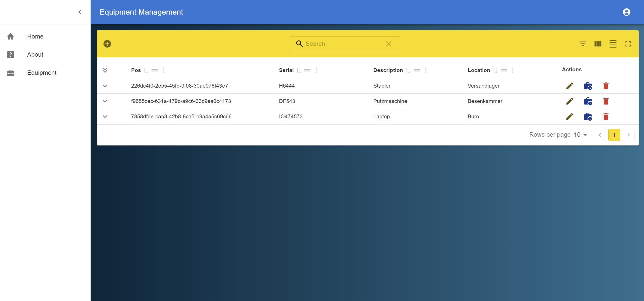
Task: Open the About page in sidebar
Action: click(45, 55)
